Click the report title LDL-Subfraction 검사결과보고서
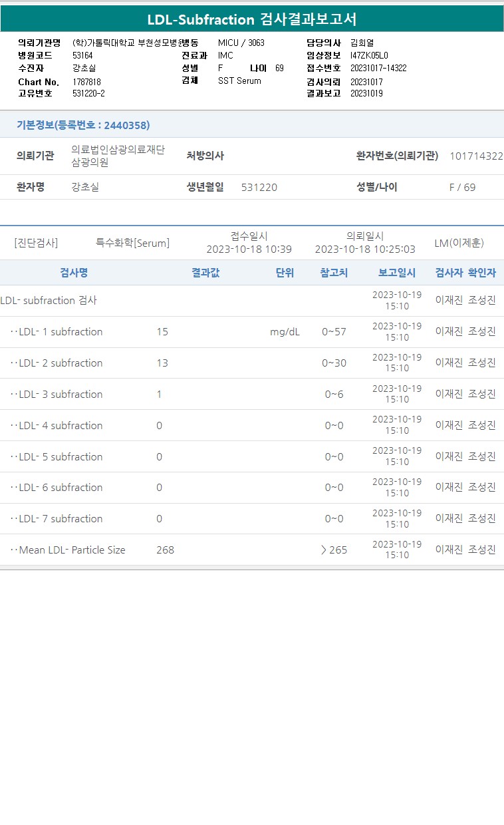Viewport: 504px width, 825px height. (x=252, y=19)
